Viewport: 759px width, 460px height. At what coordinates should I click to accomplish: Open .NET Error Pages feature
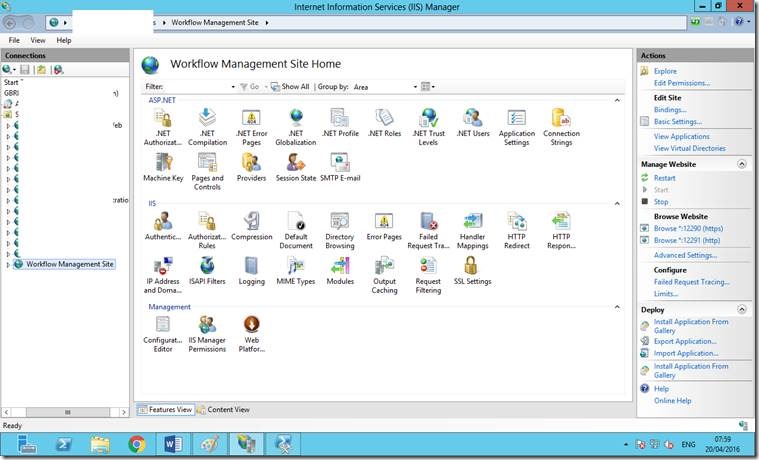(251, 127)
